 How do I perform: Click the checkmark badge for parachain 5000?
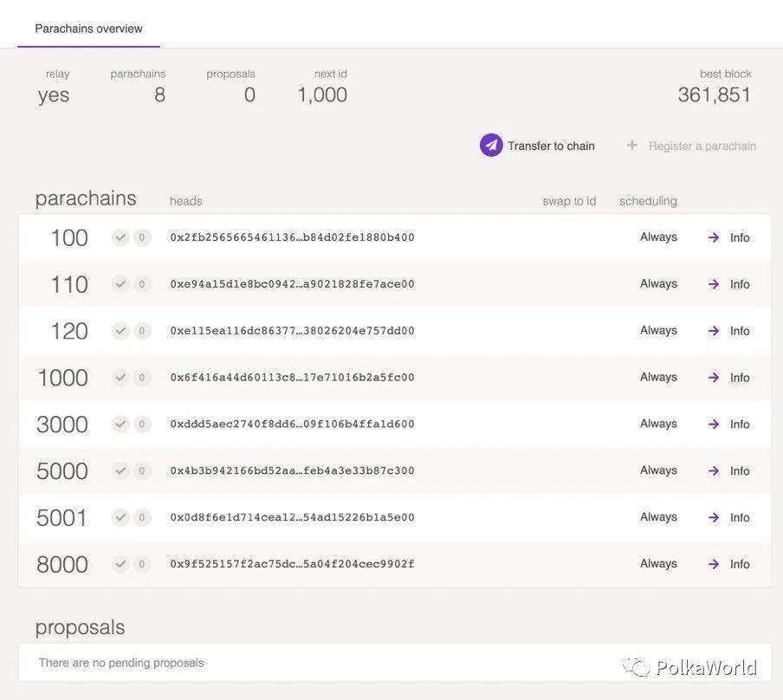[x=120, y=470]
